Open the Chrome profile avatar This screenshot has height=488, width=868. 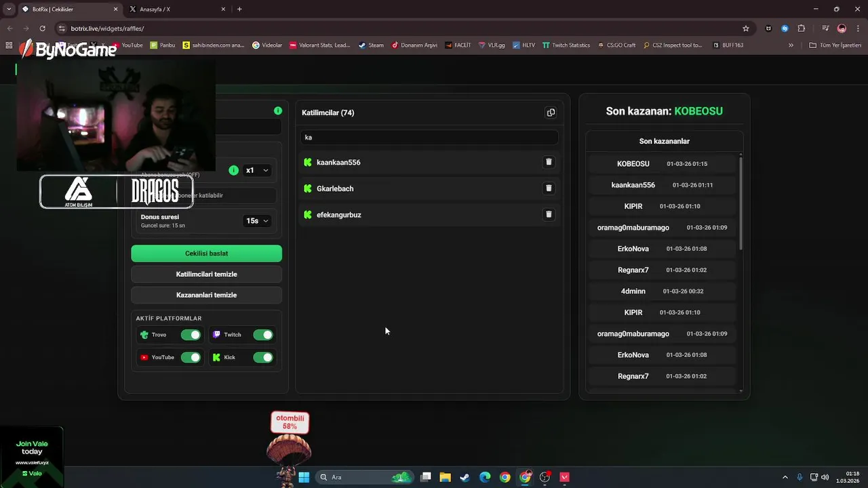pos(842,28)
